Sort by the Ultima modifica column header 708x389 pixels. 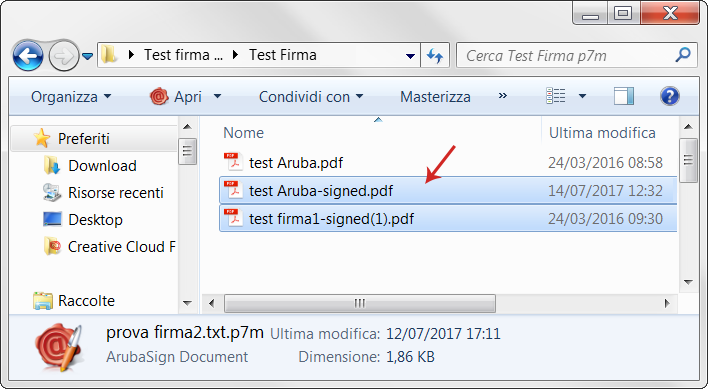click(602, 133)
